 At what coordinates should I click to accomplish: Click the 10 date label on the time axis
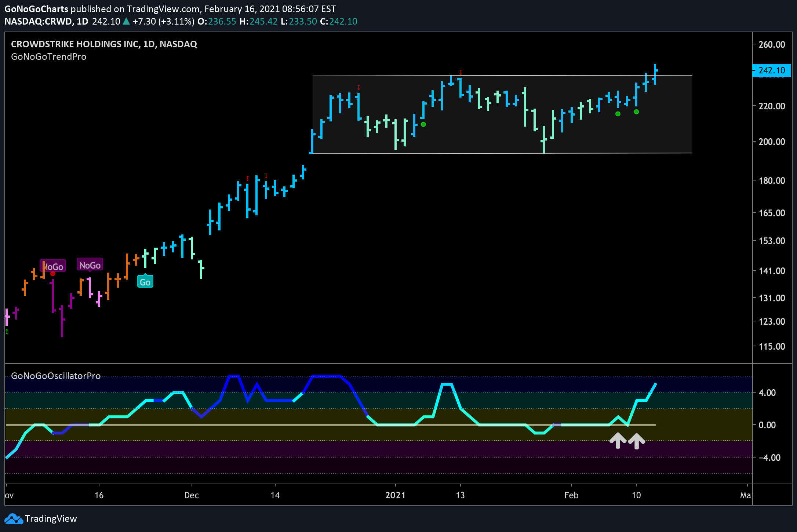tap(636, 495)
